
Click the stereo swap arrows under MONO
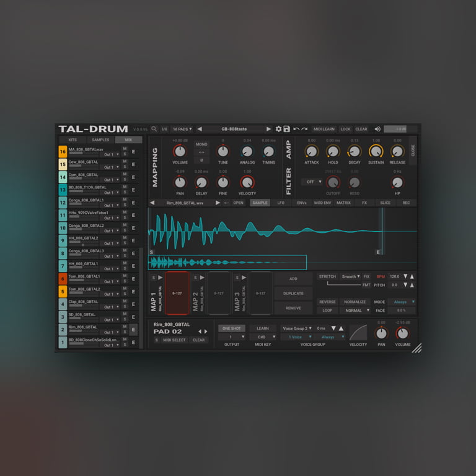pyautogui.click(x=201, y=152)
